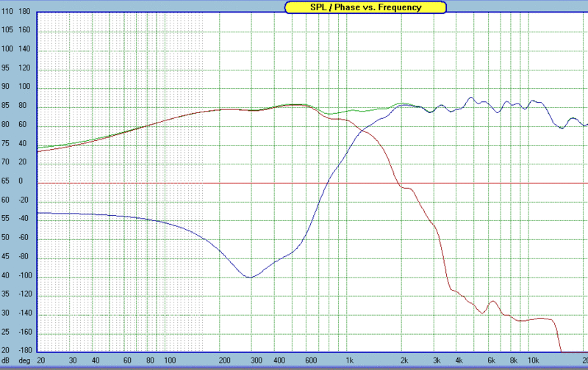Screen dimensions: 588x370
Task: Click the 110 dB scale label
Action: tap(7, 11)
